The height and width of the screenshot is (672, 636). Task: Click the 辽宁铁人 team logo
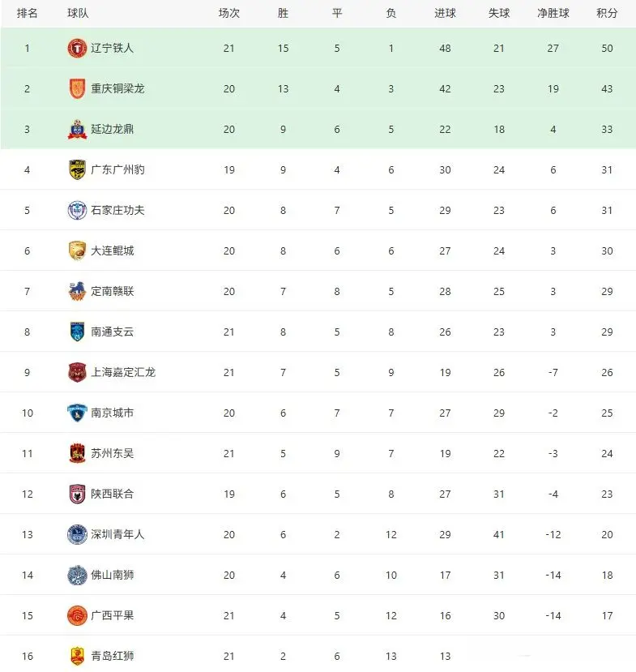click(77, 49)
